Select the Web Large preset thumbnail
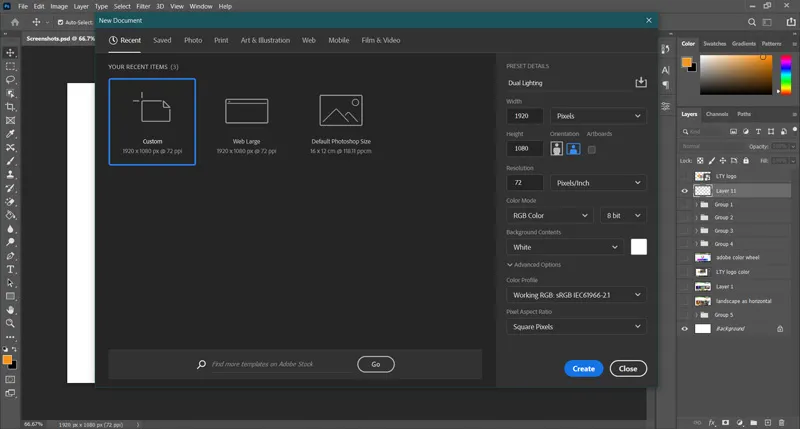The image size is (800, 429). point(246,122)
